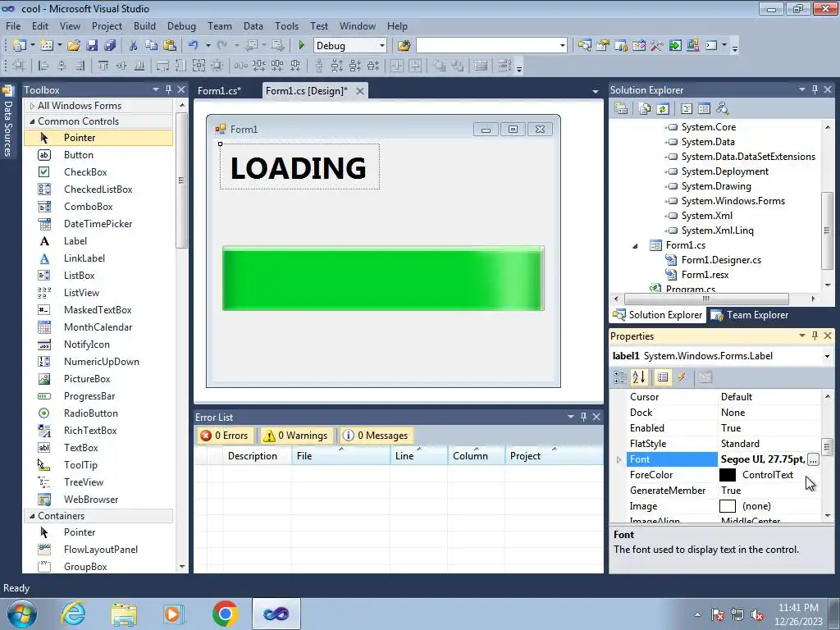Choose the WebBrowser control in Toolbox
This screenshot has width=840, height=630.
pyautogui.click(x=91, y=500)
